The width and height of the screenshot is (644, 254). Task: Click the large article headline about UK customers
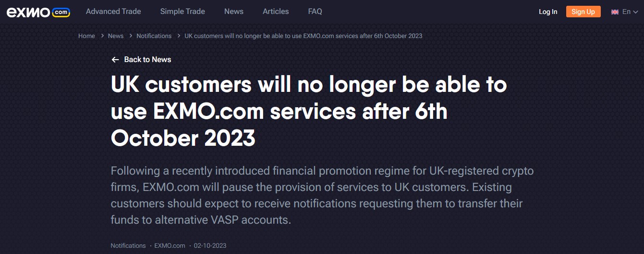[308, 112]
